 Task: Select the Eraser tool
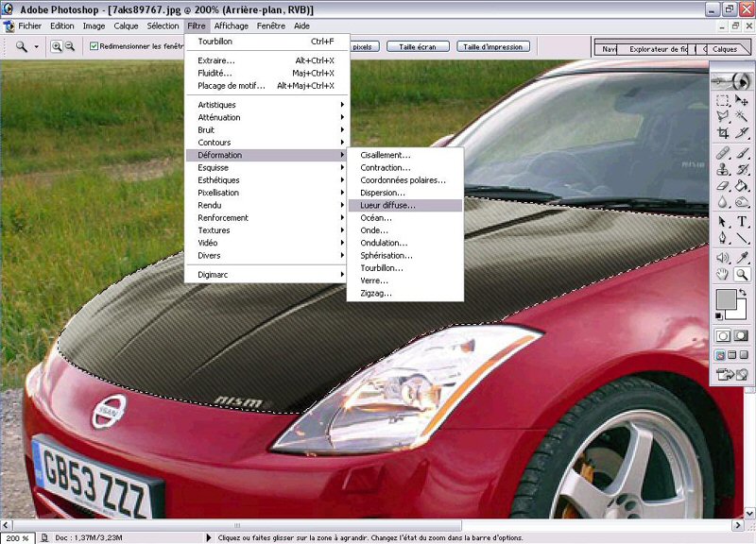click(x=722, y=185)
